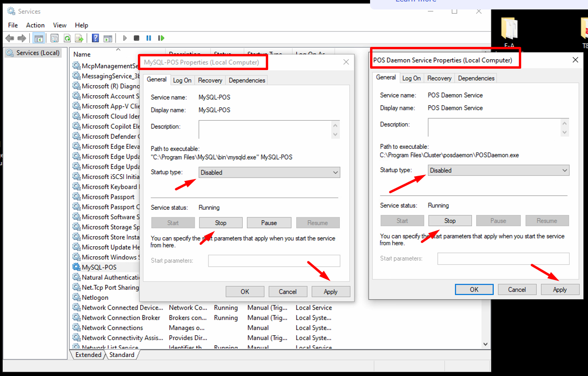Toggle the Show/Hide Action Pane toolbar icon
This screenshot has height=376, width=588.
(108, 38)
